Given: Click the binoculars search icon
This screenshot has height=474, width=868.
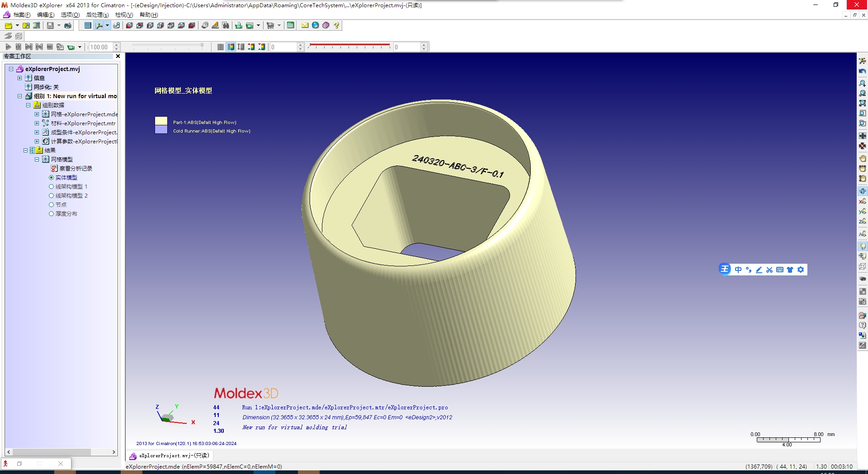Looking at the screenshot, I should click(x=226, y=26).
